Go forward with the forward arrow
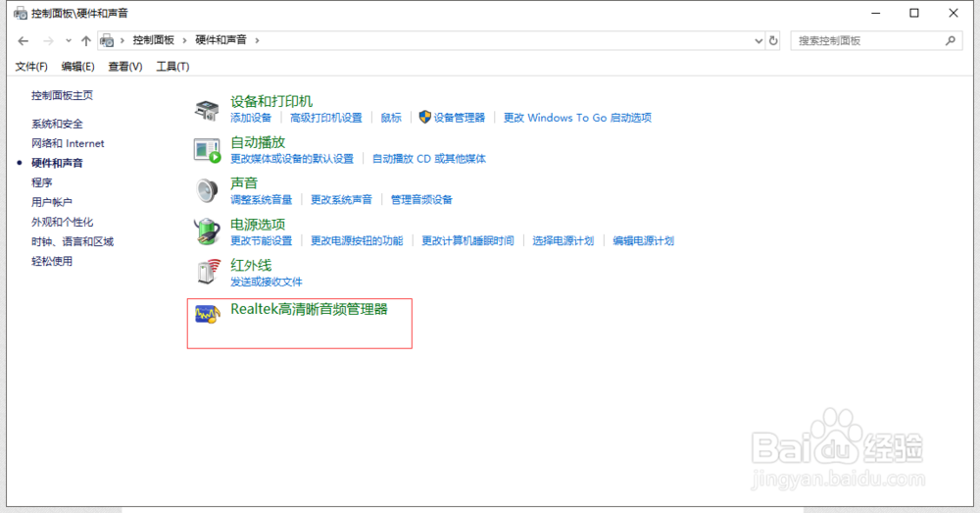The height and width of the screenshot is (513, 980). (48, 40)
